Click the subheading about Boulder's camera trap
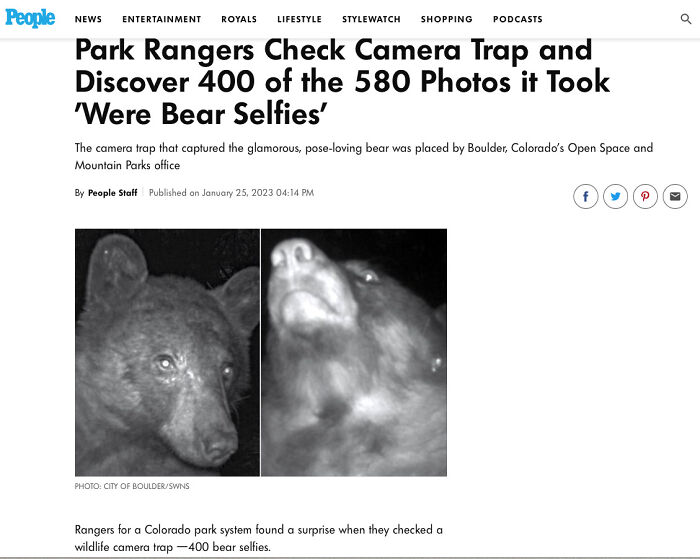The height and width of the screenshot is (559, 700). 364,156
